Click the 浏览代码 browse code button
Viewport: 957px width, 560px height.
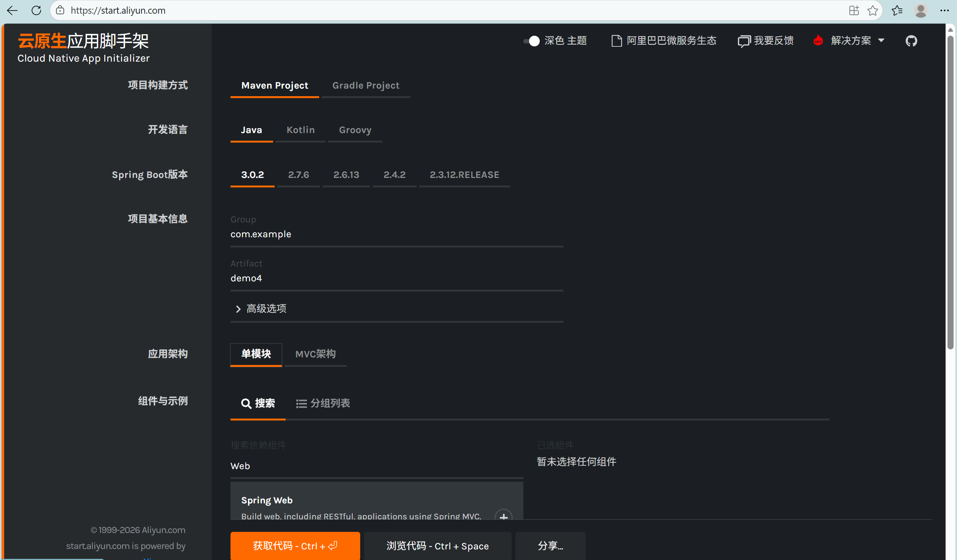437,546
